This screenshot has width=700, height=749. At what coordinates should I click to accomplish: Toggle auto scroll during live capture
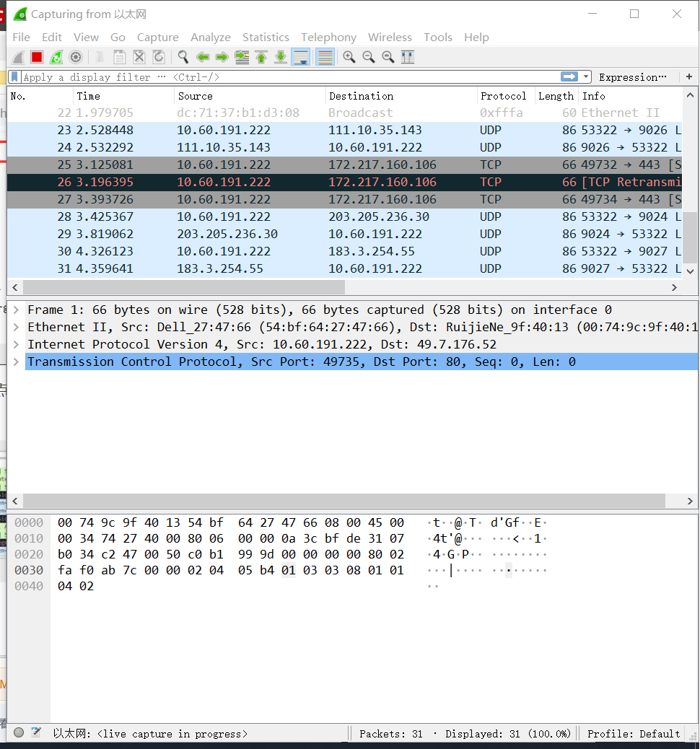[301, 57]
